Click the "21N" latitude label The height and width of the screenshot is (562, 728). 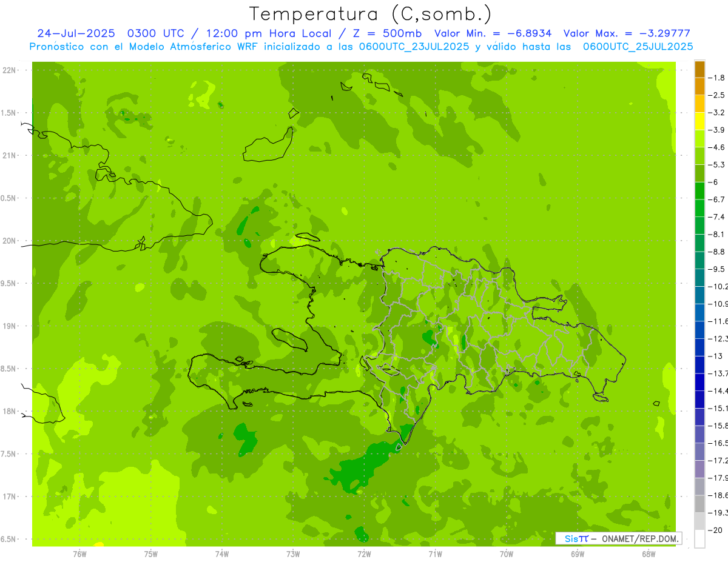click(x=8, y=156)
